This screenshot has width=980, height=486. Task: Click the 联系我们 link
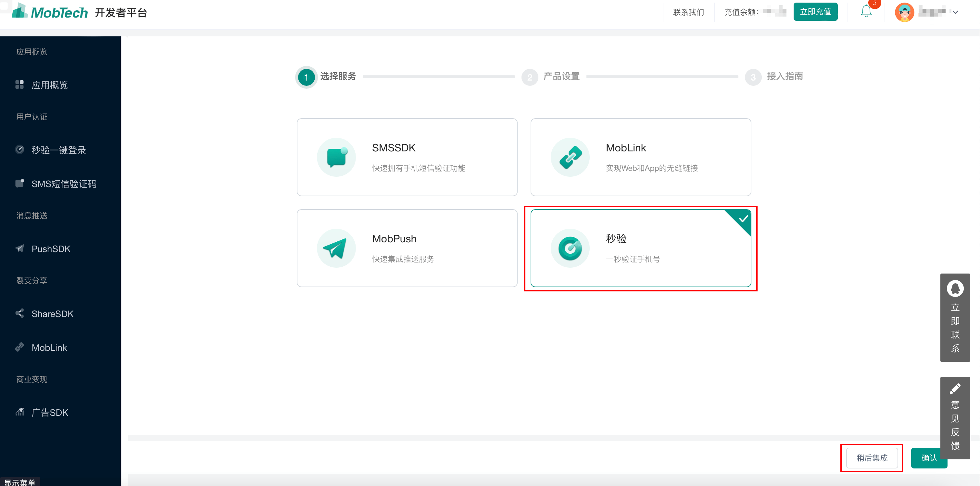688,12
